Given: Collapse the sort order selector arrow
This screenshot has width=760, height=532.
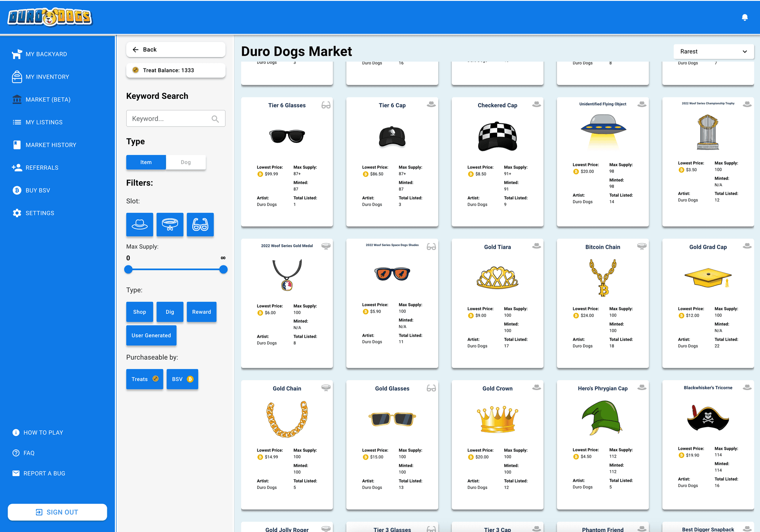Looking at the screenshot, I should click(745, 51).
